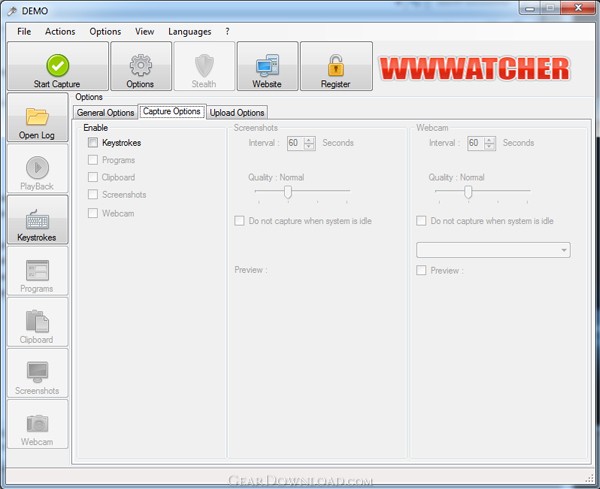Adjust the Webcam Quality slider
Image resolution: width=600 pixels, height=489 pixels.
(468, 192)
